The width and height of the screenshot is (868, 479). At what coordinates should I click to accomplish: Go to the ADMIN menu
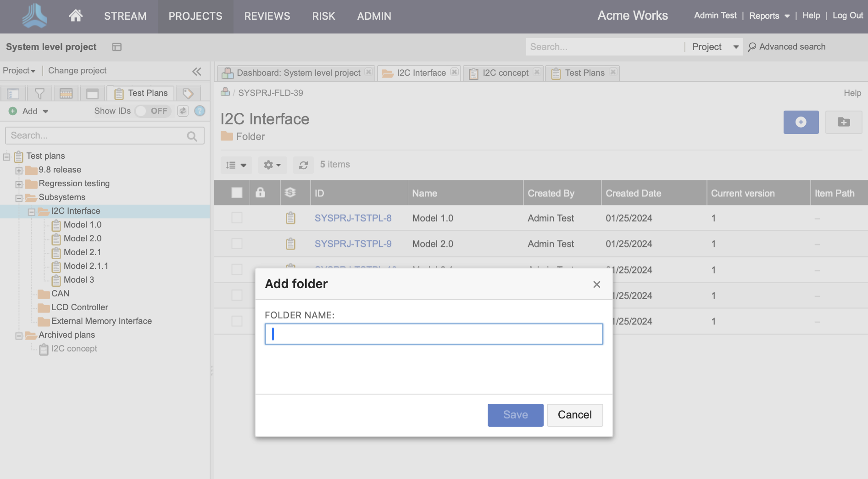coord(374,16)
